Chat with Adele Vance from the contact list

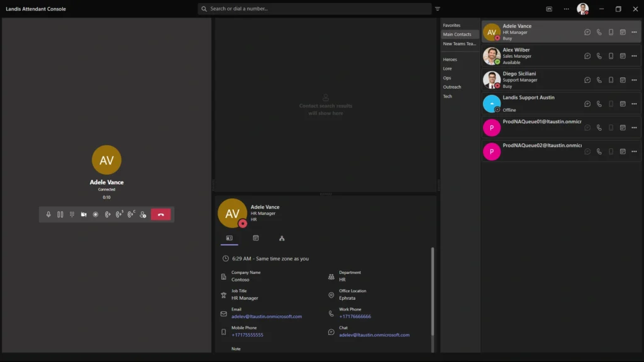587,32
